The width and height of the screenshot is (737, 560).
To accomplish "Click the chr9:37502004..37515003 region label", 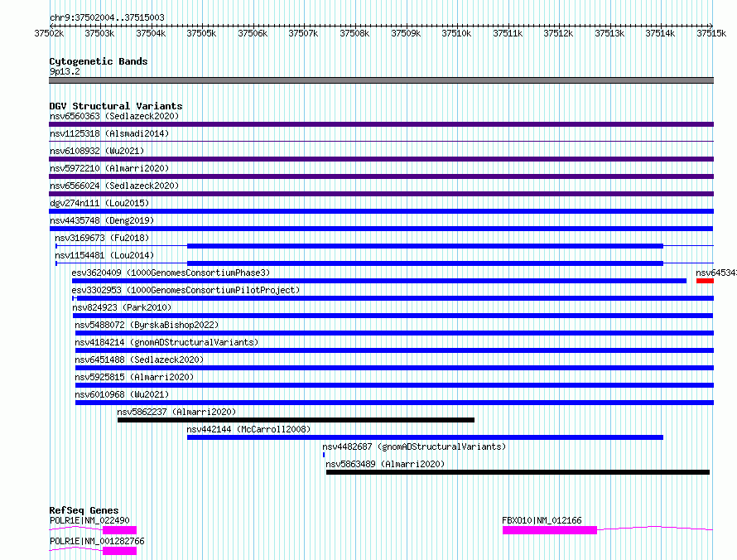I will coord(107,17).
